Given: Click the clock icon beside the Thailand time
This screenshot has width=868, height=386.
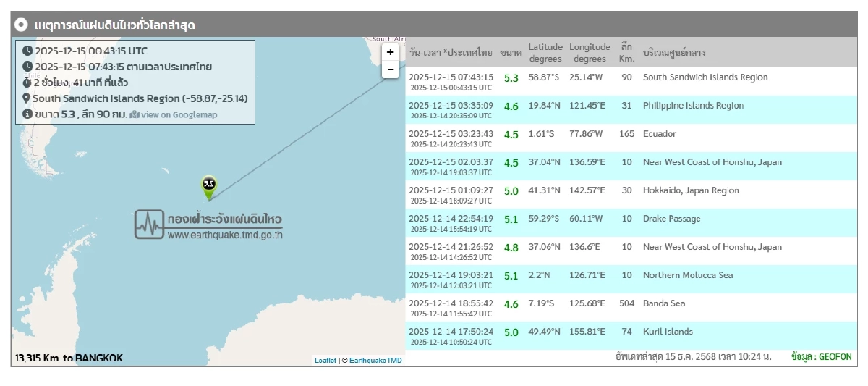Looking at the screenshot, I should 27,67.
